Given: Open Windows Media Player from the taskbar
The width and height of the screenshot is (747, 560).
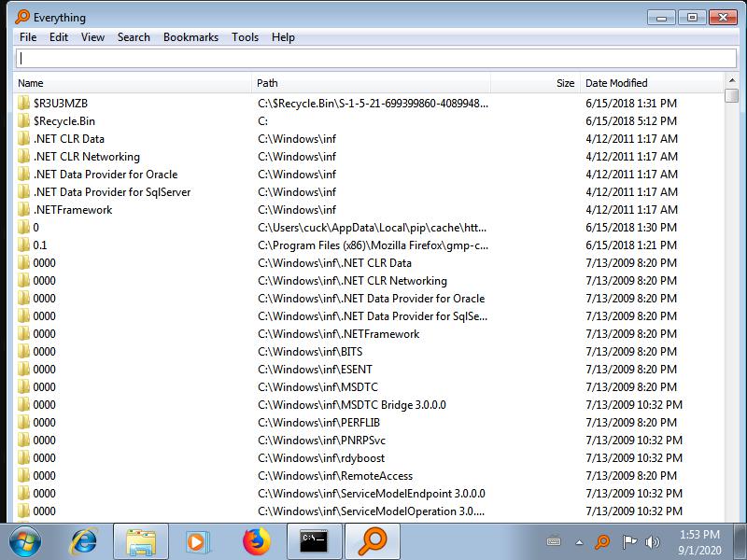Looking at the screenshot, I should (197, 542).
